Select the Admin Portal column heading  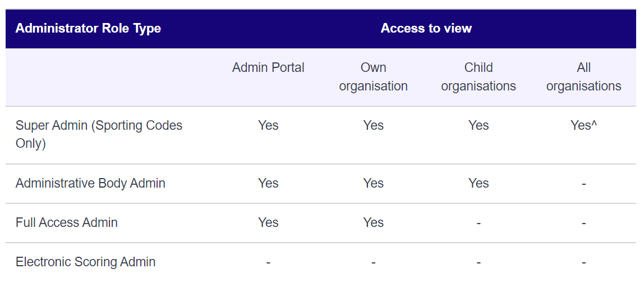268,67
